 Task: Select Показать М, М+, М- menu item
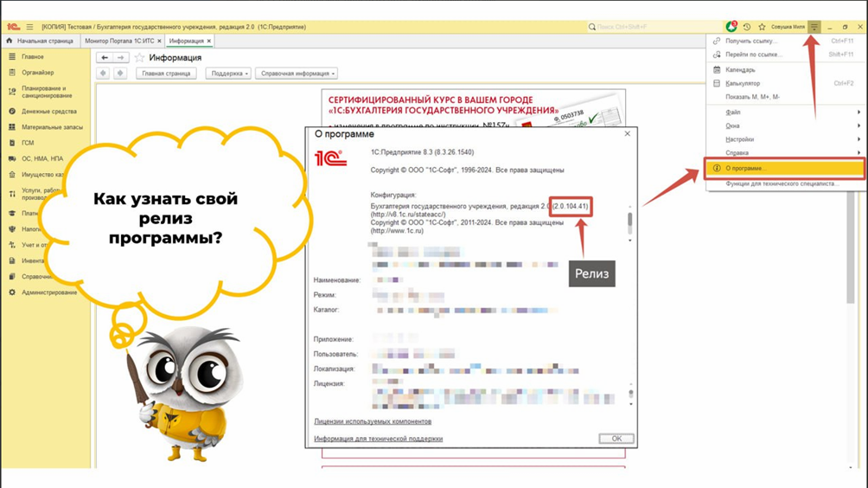click(786, 97)
